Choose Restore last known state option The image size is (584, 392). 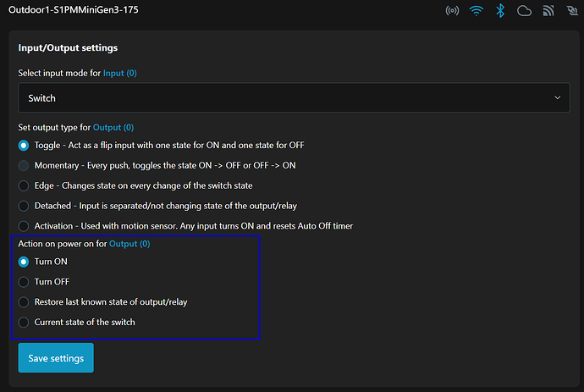[x=24, y=302]
